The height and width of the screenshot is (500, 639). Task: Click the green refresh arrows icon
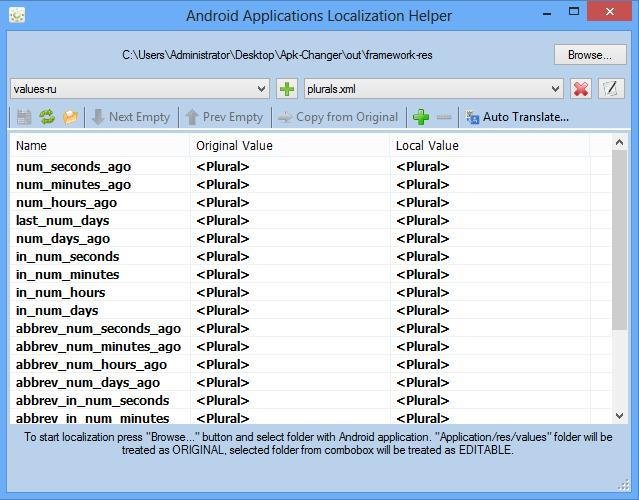[47, 117]
